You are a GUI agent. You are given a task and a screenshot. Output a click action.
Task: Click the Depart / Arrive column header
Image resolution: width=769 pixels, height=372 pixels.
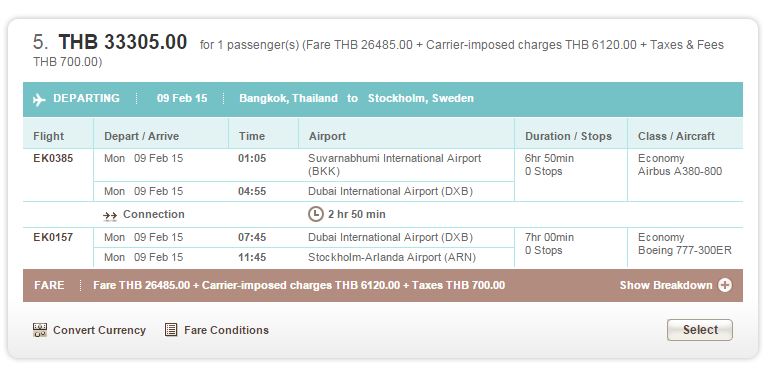pyautogui.click(x=141, y=136)
